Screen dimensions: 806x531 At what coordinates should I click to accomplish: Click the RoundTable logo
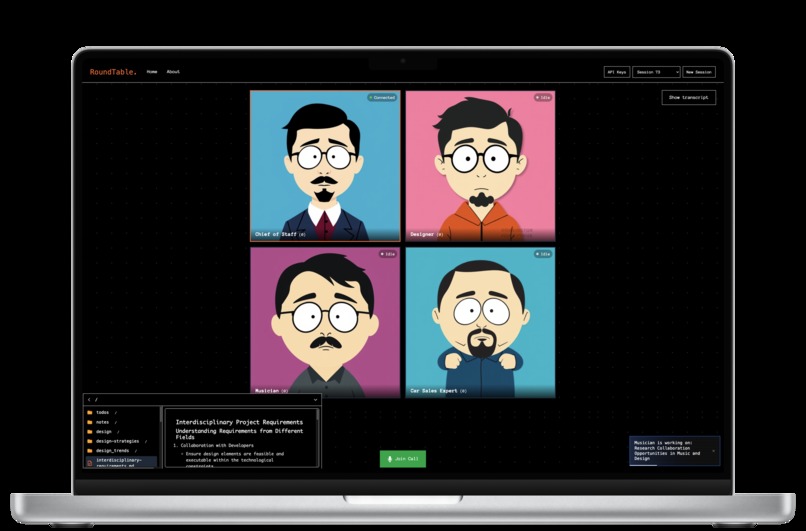click(113, 72)
